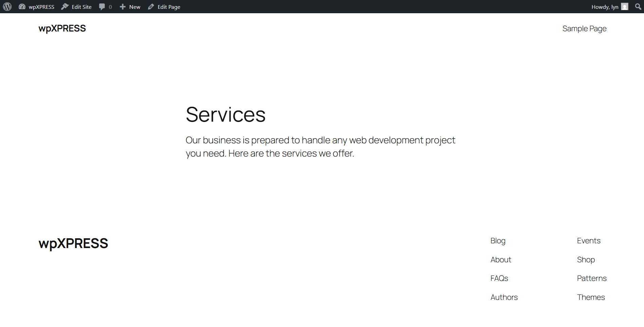Open the wpXPRESS site menu in admin bar

[41, 6]
